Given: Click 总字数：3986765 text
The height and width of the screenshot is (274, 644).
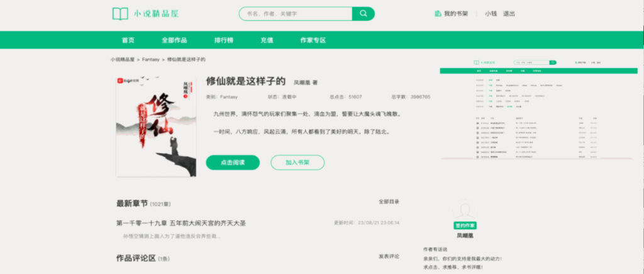Looking at the screenshot, I should [411, 97].
